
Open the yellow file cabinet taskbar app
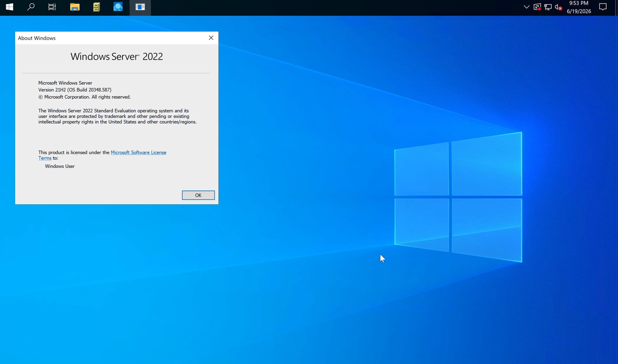(x=96, y=7)
